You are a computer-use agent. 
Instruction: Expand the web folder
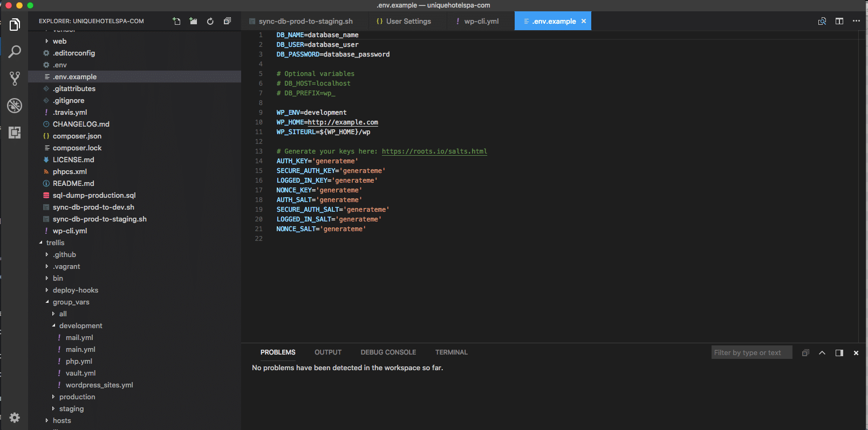pyautogui.click(x=135, y=41)
